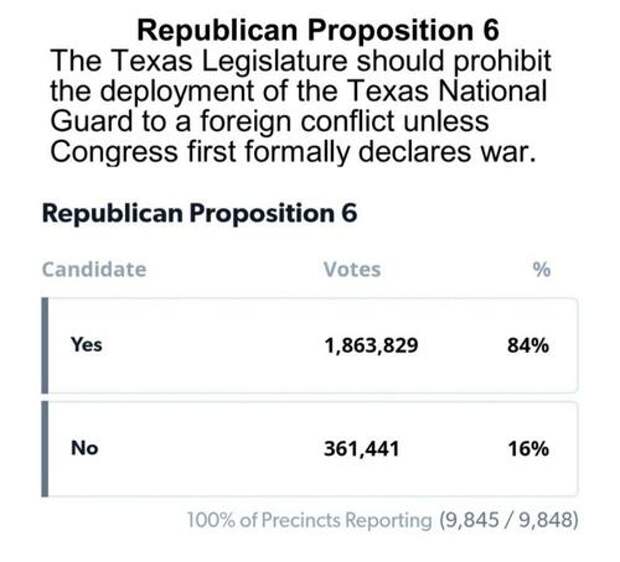Click the left-aligned results heading Republican Proposition 6
Viewport: 620px width, 562px height.
199,213
